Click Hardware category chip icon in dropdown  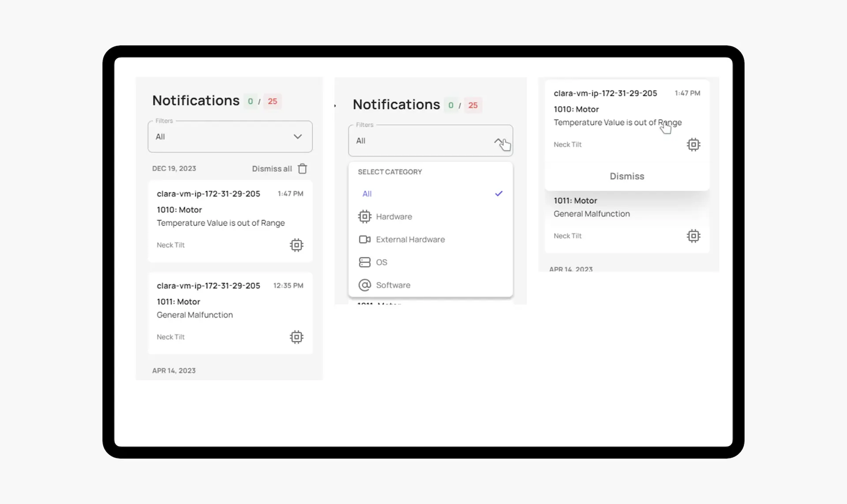[364, 217]
